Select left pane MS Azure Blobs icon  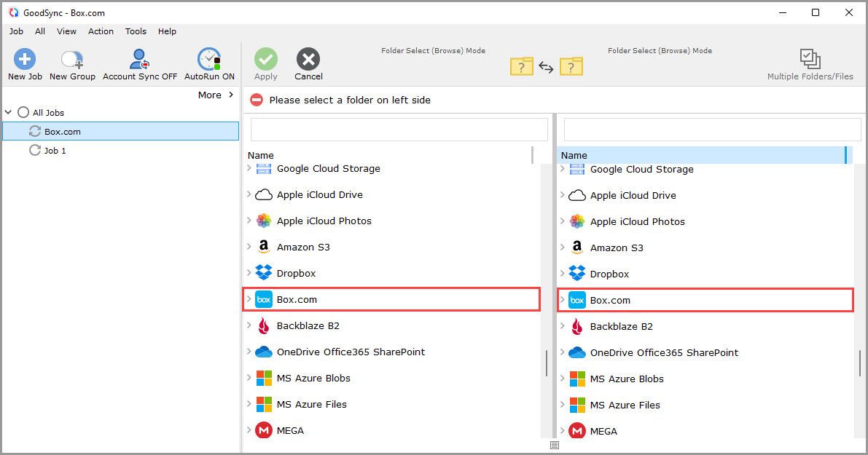pos(264,378)
